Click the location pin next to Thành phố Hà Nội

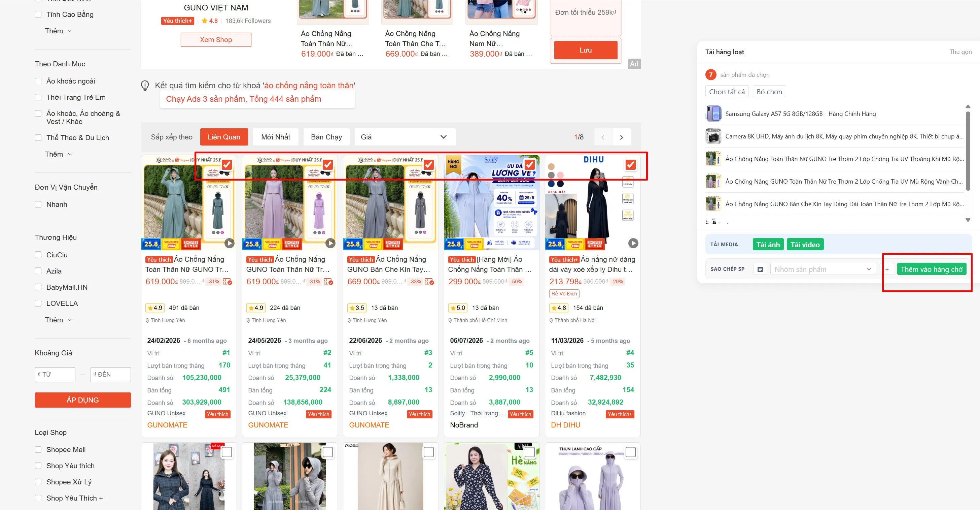click(x=551, y=320)
